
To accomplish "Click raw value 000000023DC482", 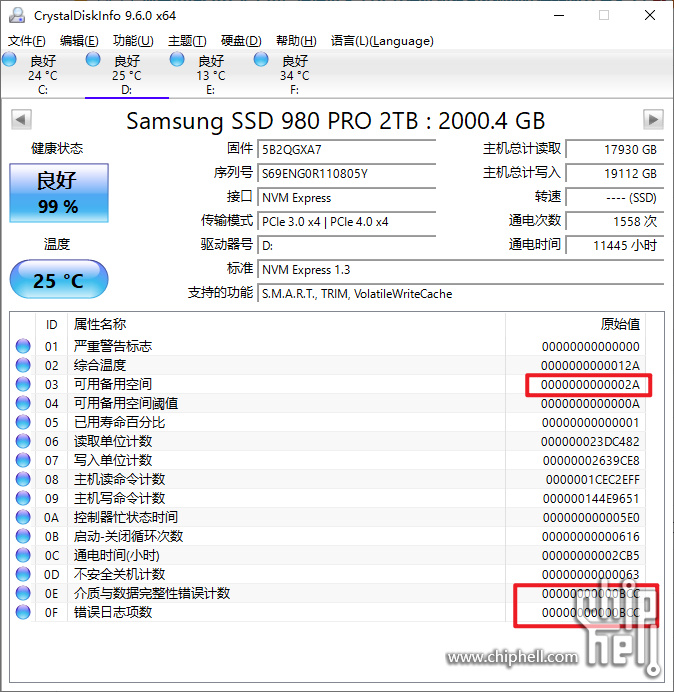I will click(x=590, y=441).
